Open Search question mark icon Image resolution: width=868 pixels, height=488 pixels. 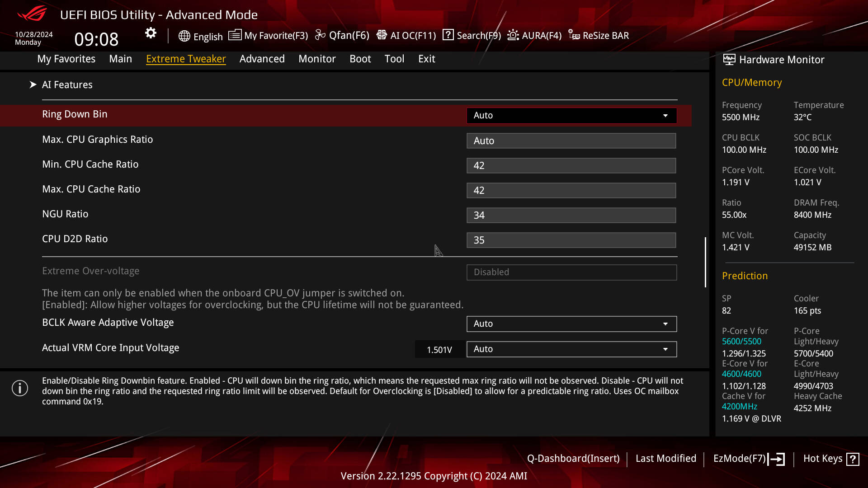click(x=448, y=35)
